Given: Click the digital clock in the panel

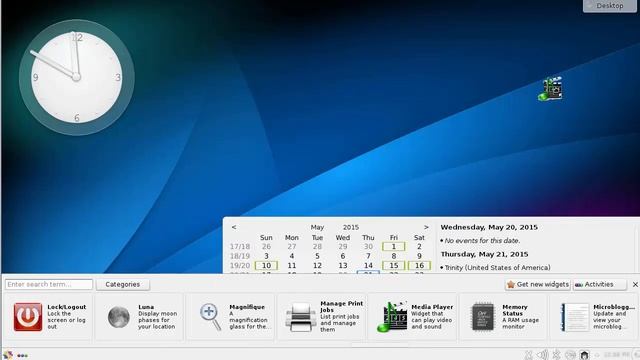Looking at the screenshot, I should tap(616, 355).
